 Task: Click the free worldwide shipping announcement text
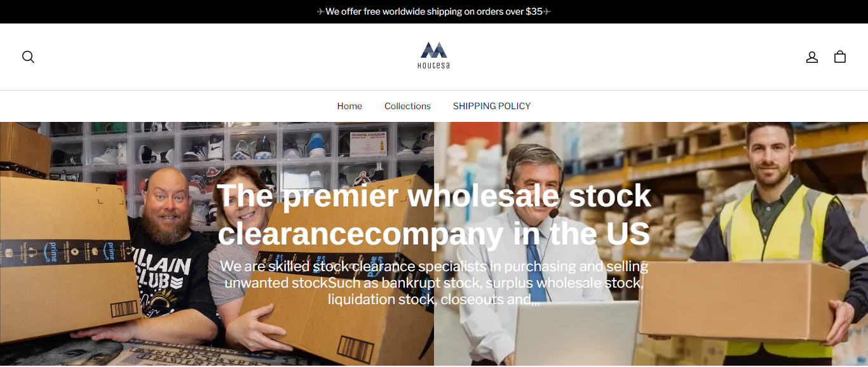click(x=434, y=11)
